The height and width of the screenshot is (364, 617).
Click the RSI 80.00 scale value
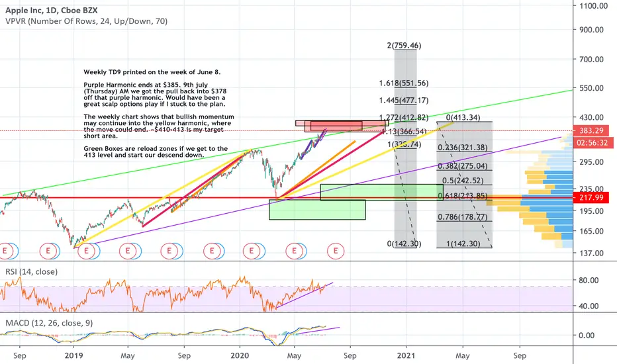589,280
